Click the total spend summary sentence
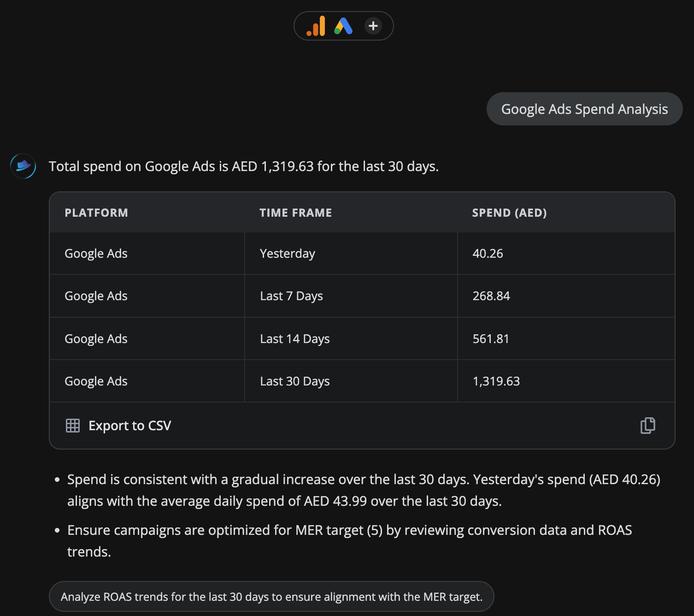This screenshot has width=694, height=616. [244, 166]
